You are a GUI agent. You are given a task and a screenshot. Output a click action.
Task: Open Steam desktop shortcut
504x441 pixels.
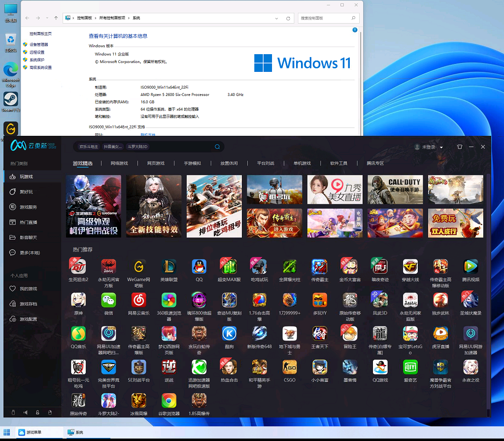click(11, 102)
